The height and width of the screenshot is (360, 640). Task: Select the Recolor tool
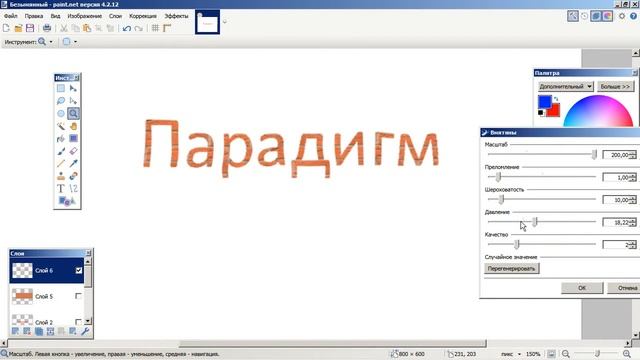73,176
